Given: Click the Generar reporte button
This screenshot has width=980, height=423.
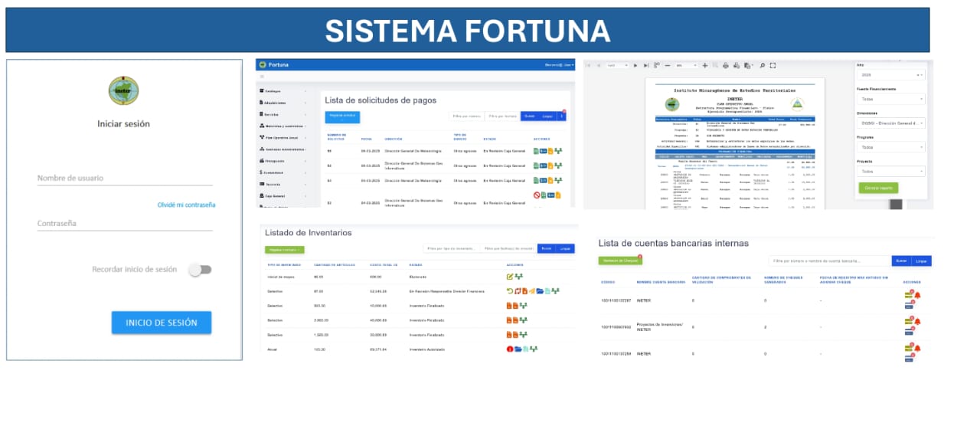Looking at the screenshot, I should (878, 188).
